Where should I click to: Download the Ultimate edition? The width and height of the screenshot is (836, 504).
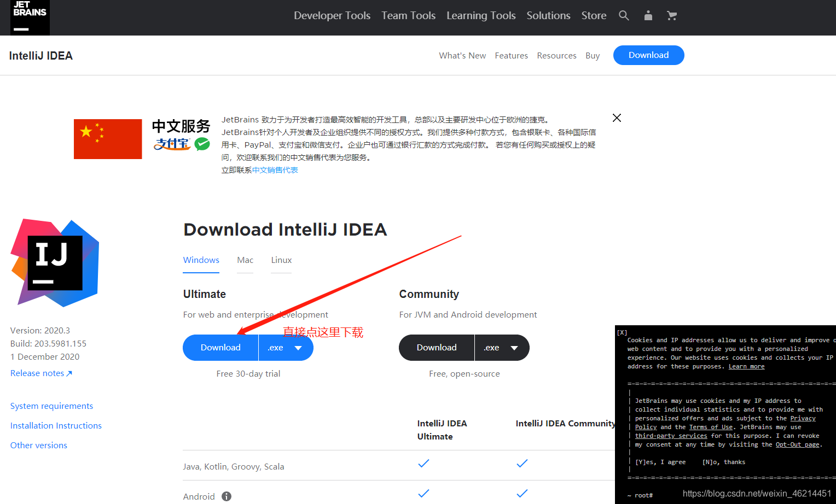[220, 348]
